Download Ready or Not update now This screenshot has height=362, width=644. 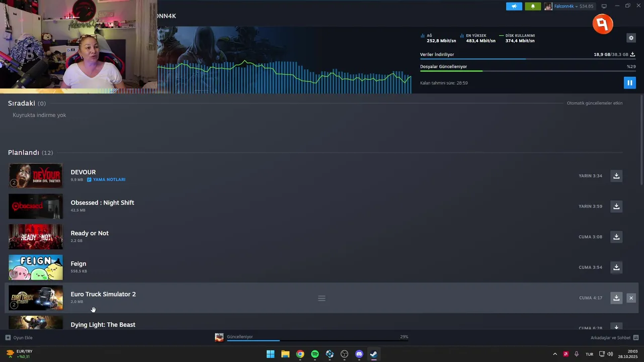(x=616, y=237)
